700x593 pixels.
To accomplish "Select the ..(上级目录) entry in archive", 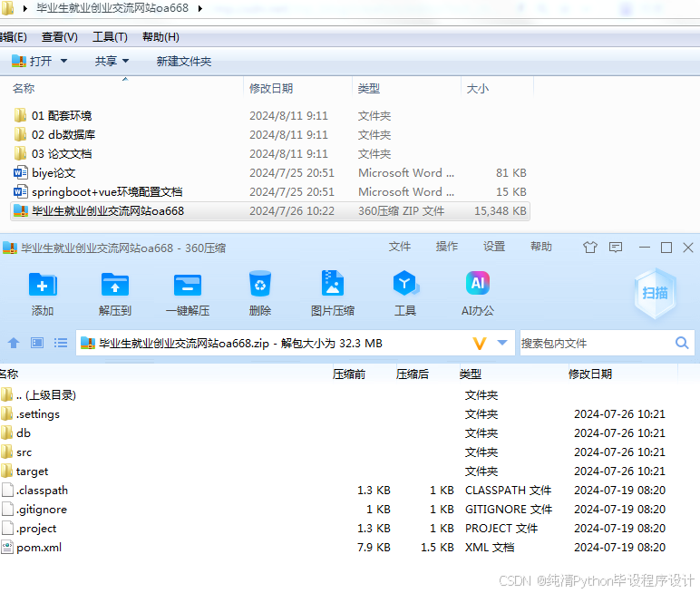I will (46, 394).
